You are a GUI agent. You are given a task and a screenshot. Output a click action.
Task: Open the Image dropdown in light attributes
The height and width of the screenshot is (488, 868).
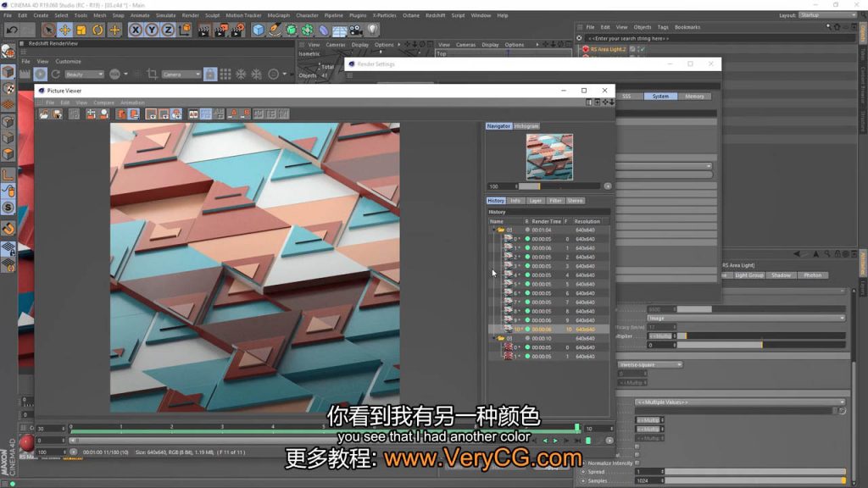(746, 319)
